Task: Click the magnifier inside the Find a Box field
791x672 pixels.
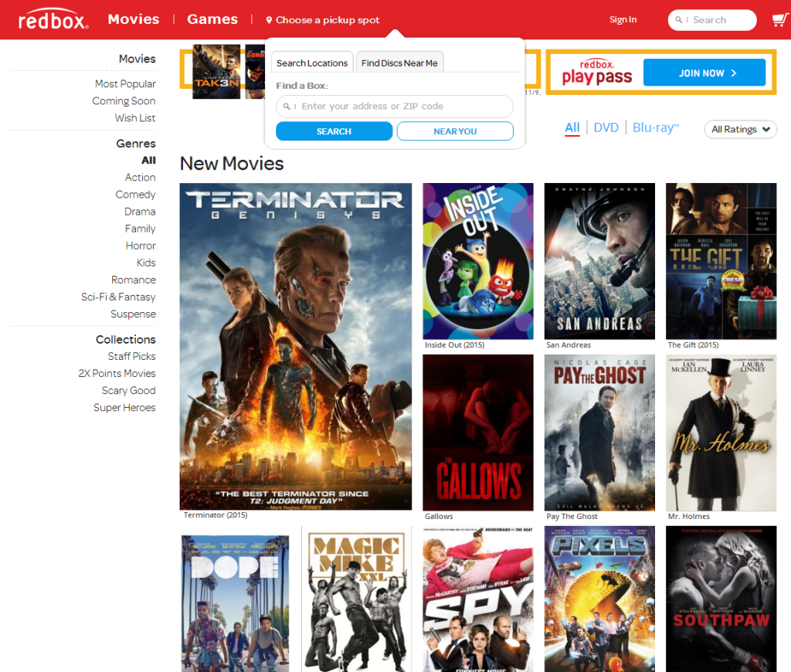Action: 286,106
